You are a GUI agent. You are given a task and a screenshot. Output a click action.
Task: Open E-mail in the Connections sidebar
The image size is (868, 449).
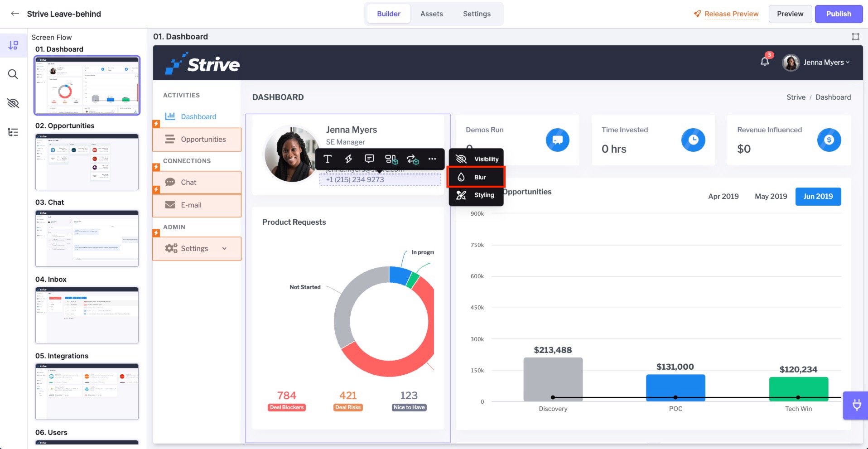(197, 205)
